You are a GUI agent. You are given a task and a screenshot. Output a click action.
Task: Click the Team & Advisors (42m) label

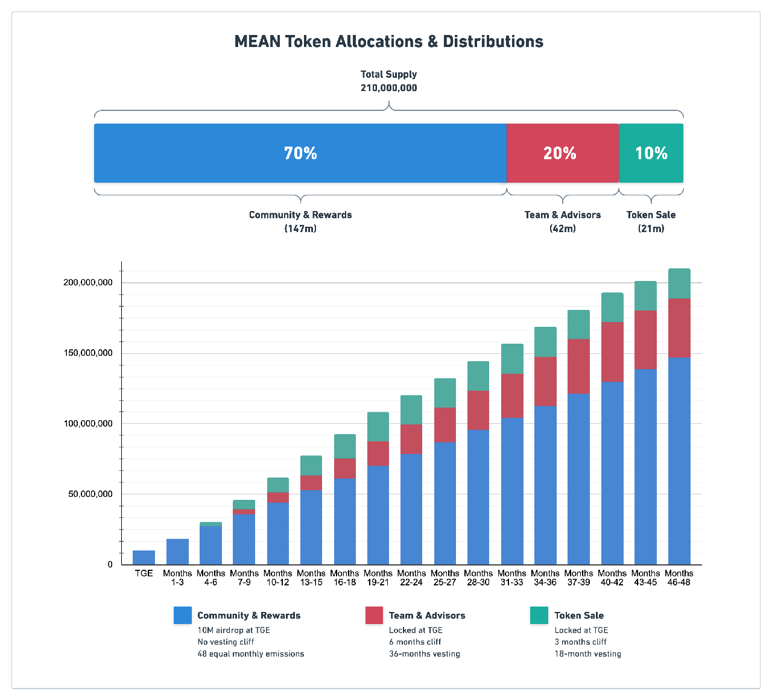(563, 222)
